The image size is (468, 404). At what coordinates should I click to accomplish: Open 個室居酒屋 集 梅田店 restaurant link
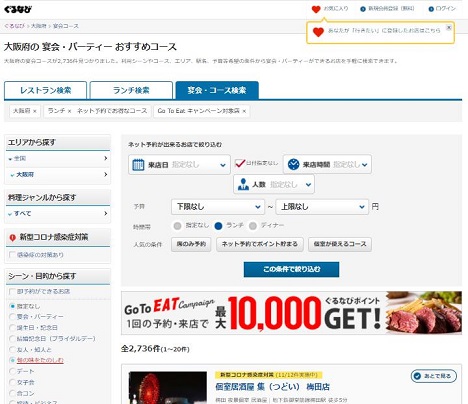272,387
